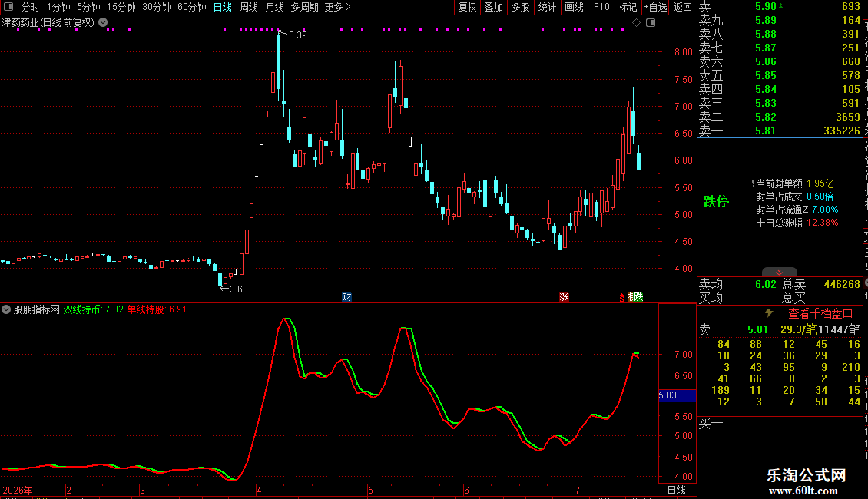Select the 卖二 row at 5.82
Image resolution: width=868 pixels, height=499 pixels.
click(780, 117)
